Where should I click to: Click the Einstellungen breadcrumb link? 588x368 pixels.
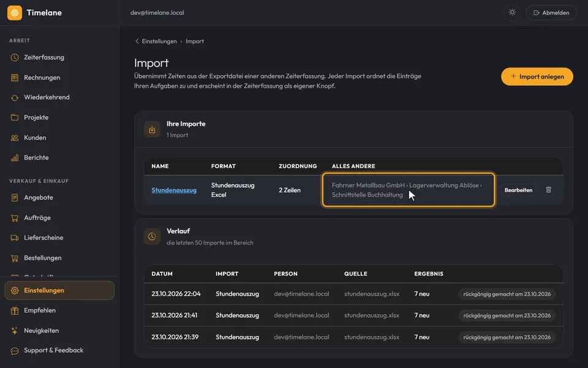point(159,41)
